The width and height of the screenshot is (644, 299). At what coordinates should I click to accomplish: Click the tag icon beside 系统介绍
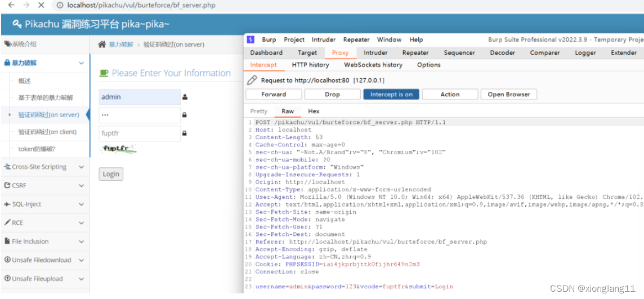(x=7, y=44)
